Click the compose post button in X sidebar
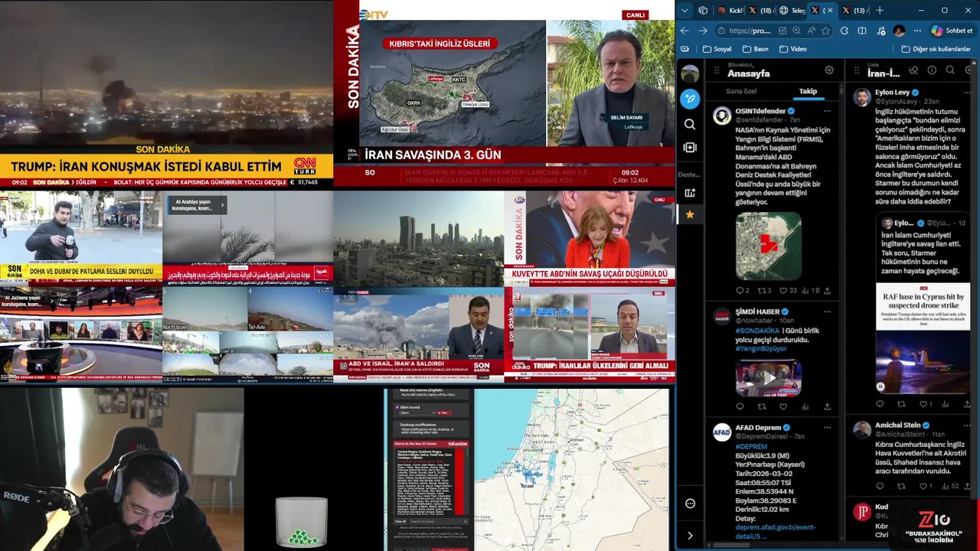This screenshot has height=551, width=980. coord(690,99)
